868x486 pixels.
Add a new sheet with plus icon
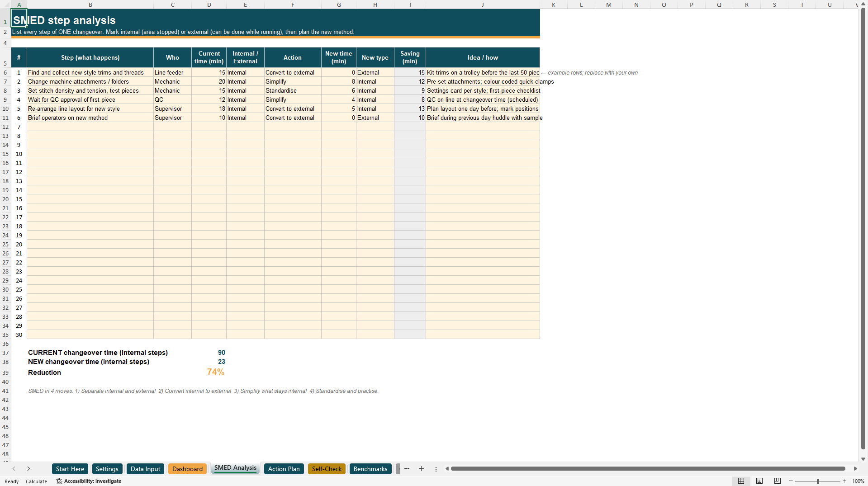point(421,469)
